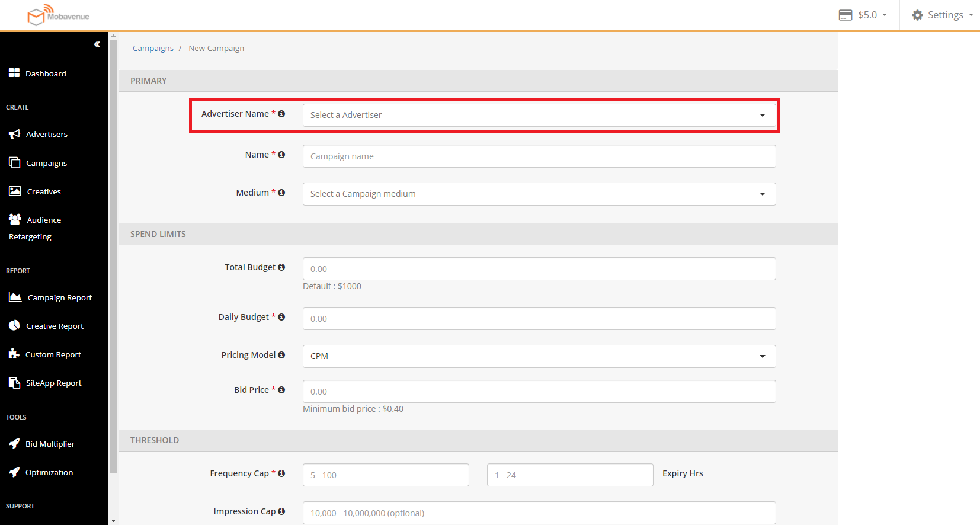
Task: Click the Bid Multiplier rocket icon
Action: point(14,443)
